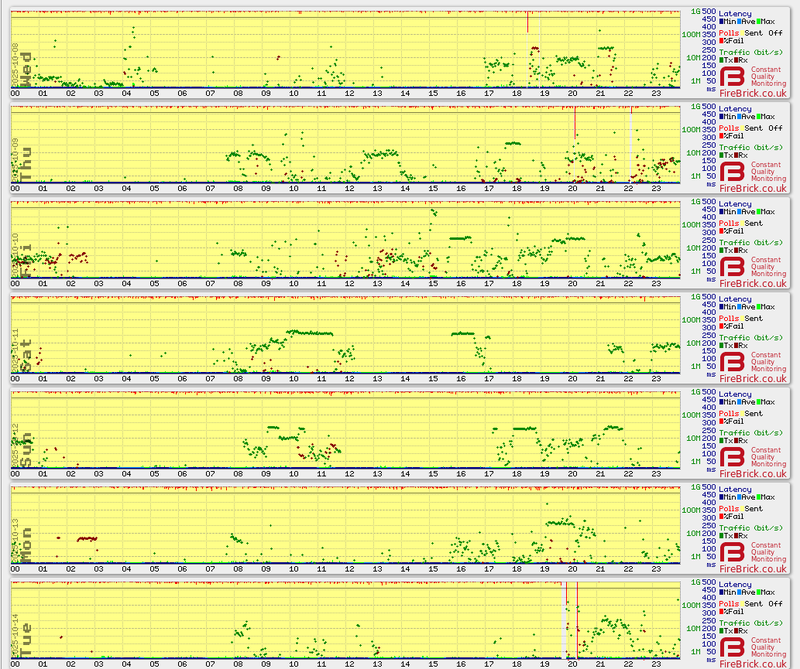800x669 pixels.
Task: Open FireBrick.co.uk link in Sat legend
Action: [x=753, y=380]
